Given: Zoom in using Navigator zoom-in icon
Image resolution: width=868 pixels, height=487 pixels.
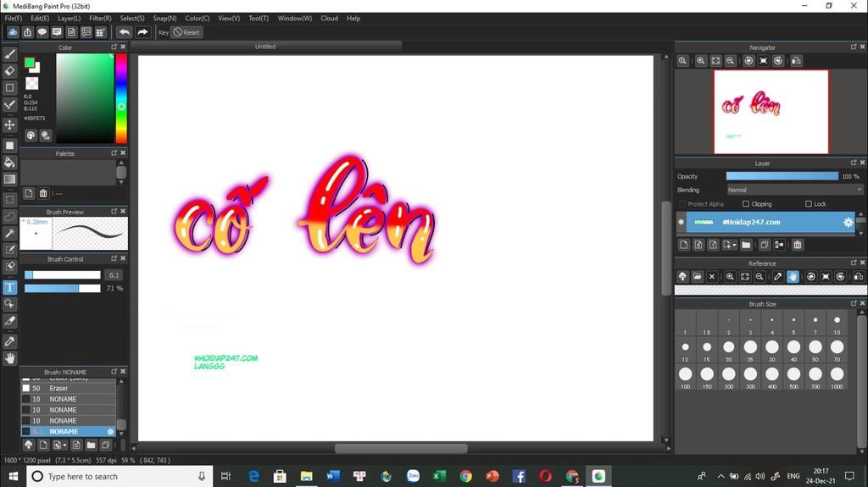Looking at the screenshot, I should pyautogui.click(x=701, y=61).
